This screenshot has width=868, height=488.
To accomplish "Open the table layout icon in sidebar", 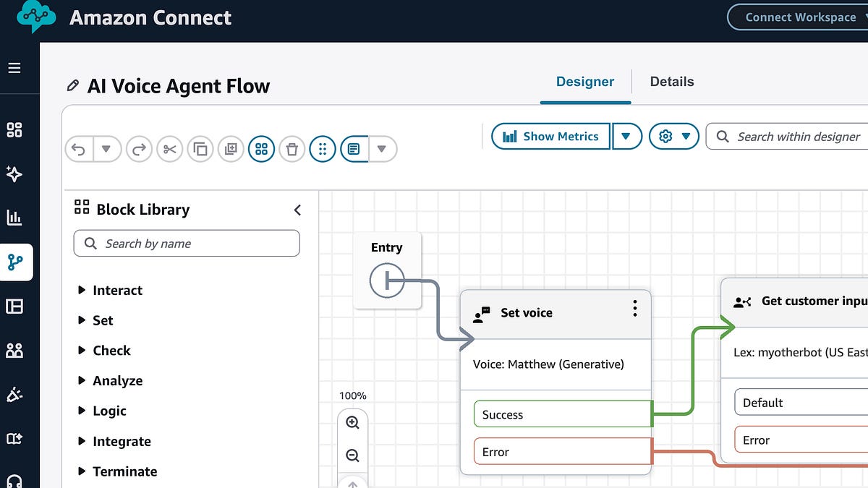I will [14, 307].
